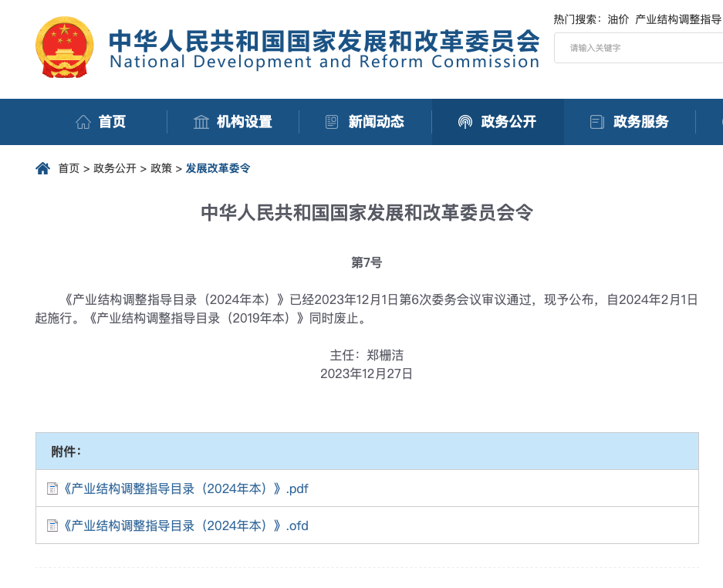Click the file icon next to the .ofd attachment
This screenshot has height=588, width=723.
52,525
